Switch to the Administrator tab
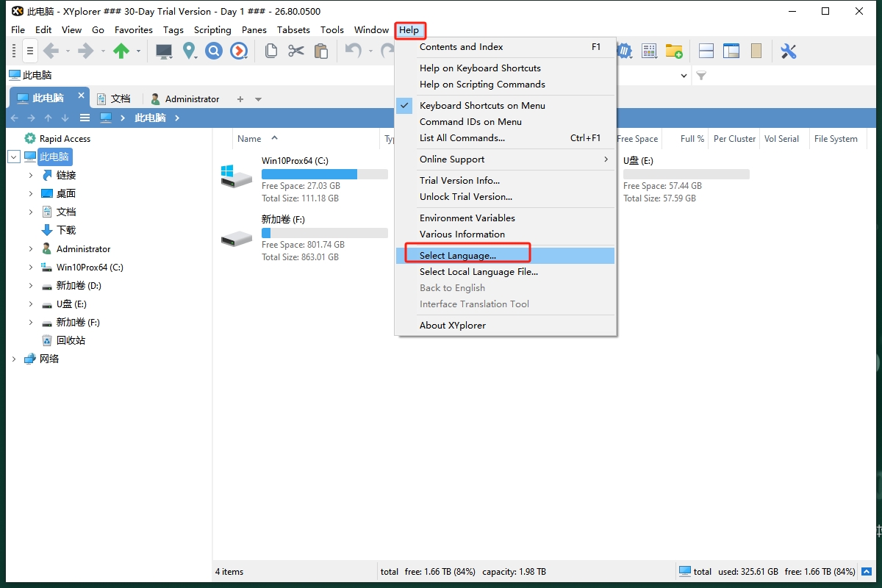Image resolution: width=882 pixels, height=588 pixels. tap(184, 98)
